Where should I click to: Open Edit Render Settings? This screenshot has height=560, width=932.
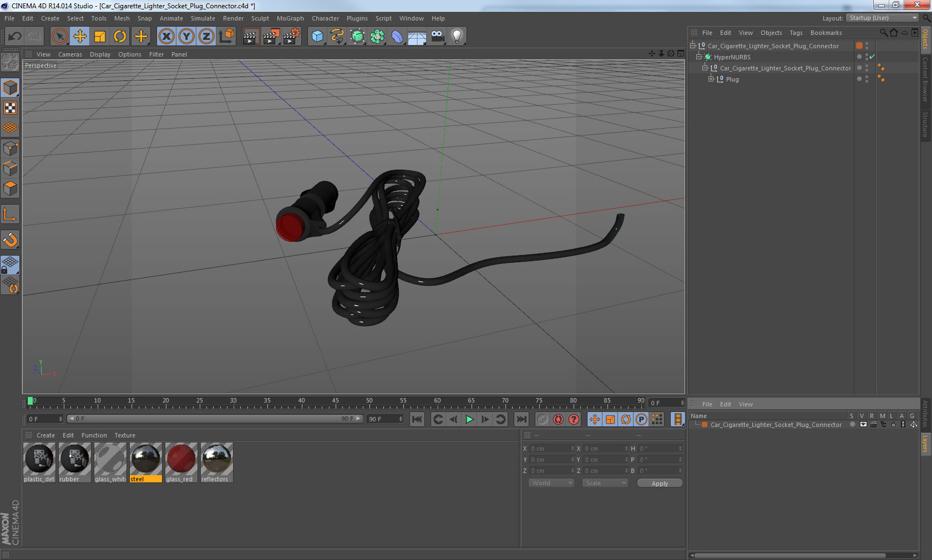click(x=291, y=37)
